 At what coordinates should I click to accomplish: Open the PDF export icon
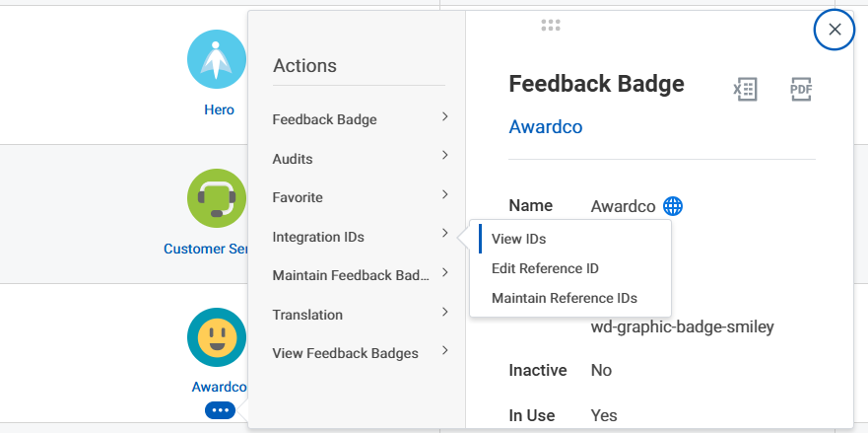800,90
